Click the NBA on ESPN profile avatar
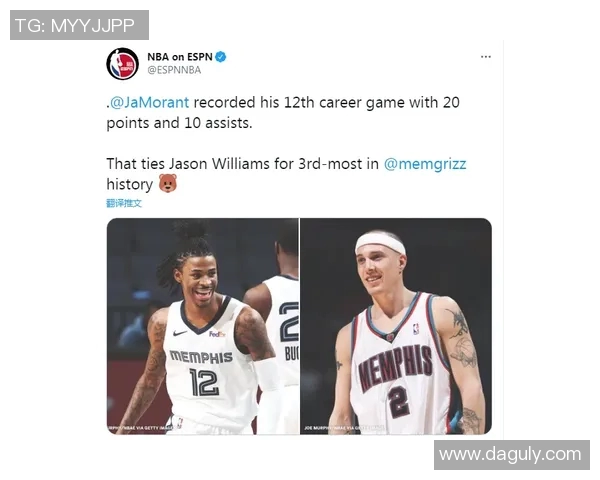Image resolution: width=600 pixels, height=480 pixels. point(122,64)
